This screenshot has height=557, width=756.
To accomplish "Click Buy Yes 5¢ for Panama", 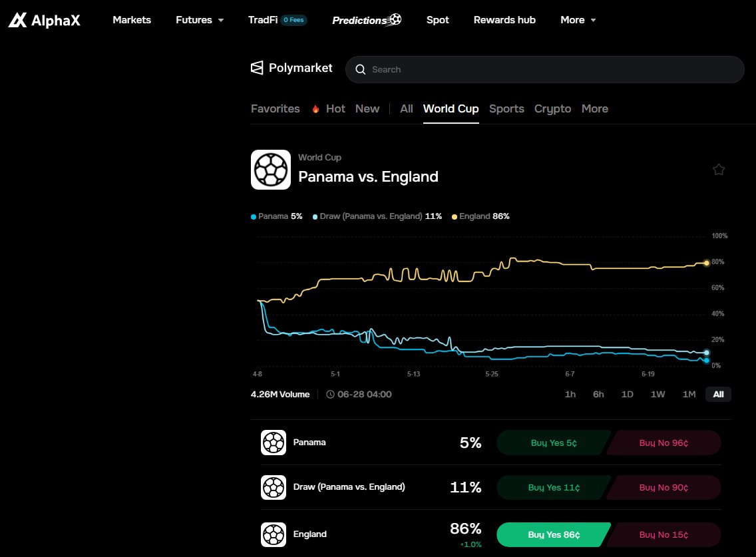I will tap(554, 443).
